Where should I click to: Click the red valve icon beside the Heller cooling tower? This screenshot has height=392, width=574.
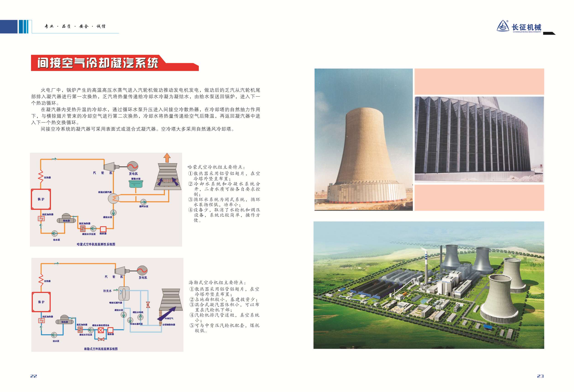point(148,305)
